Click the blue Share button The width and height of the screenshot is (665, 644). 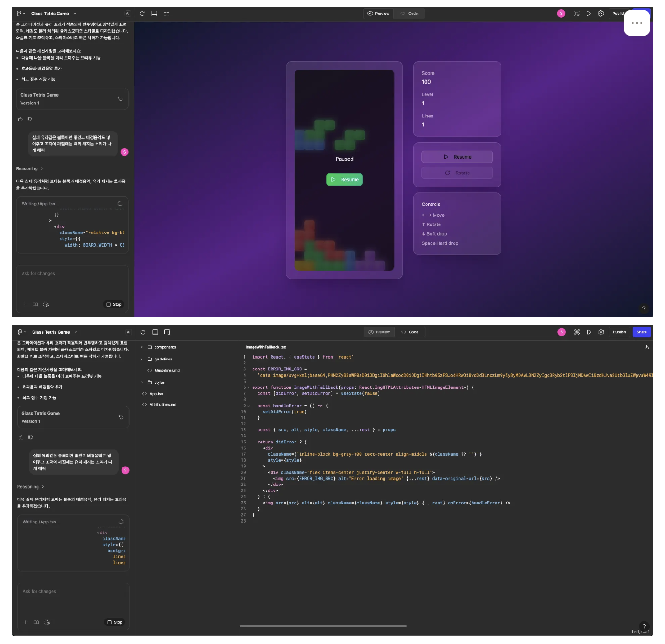tap(642, 332)
